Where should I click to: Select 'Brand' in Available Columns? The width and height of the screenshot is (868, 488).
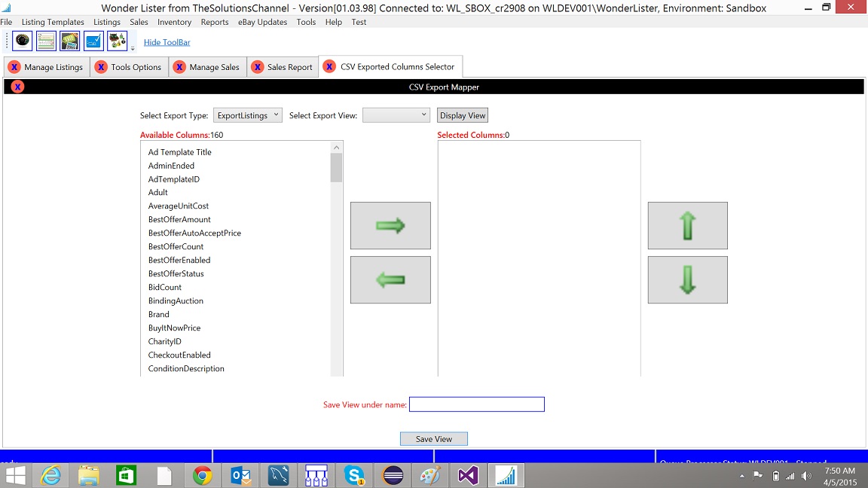159,314
